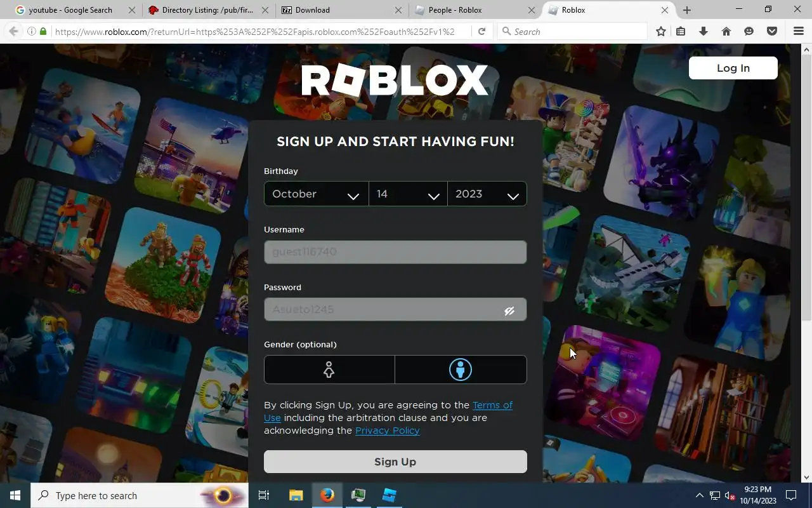Open the smiley chat icon in toolbar
812x508 pixels.
click(749, 31)
